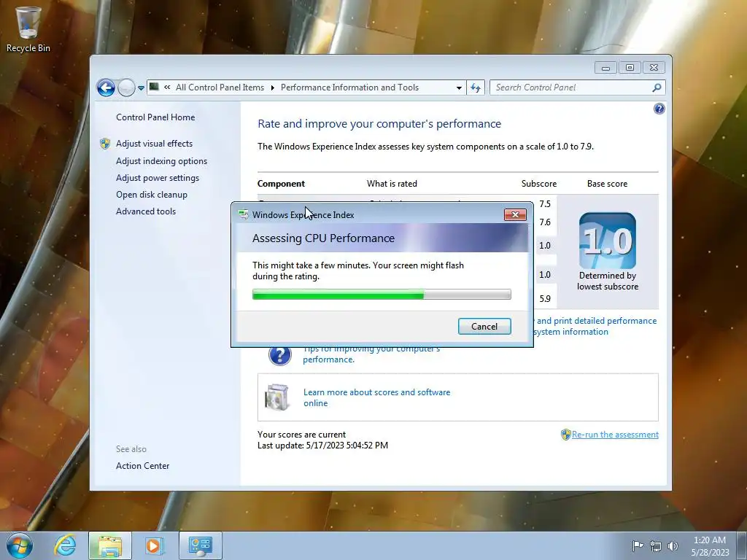Maximize the Control Panel window

coord(630,68)
